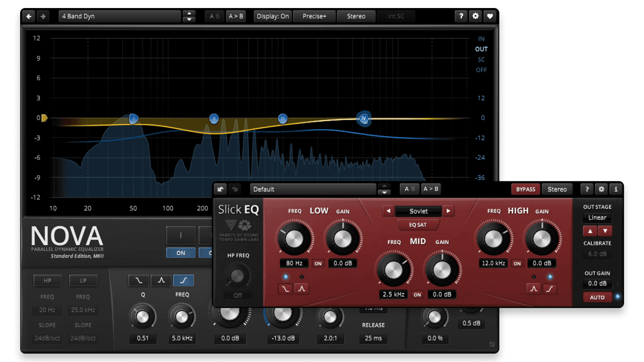This screenshot has height=362, width=644.
Task: Click the redo arrow icon in SlickEQ
Action: (x=235, y=189)
